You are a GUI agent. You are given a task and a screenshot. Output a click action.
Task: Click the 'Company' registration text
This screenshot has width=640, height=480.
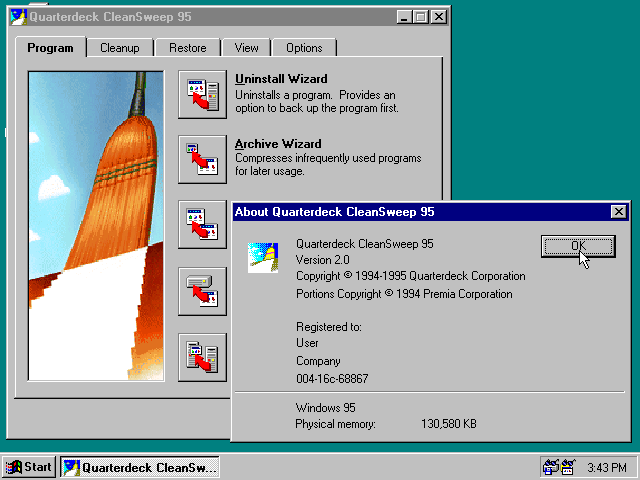click(x=318, y=361)
